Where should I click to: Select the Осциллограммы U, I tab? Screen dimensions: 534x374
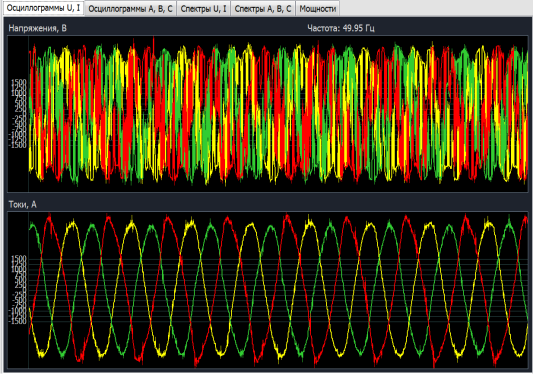point(43,8)
